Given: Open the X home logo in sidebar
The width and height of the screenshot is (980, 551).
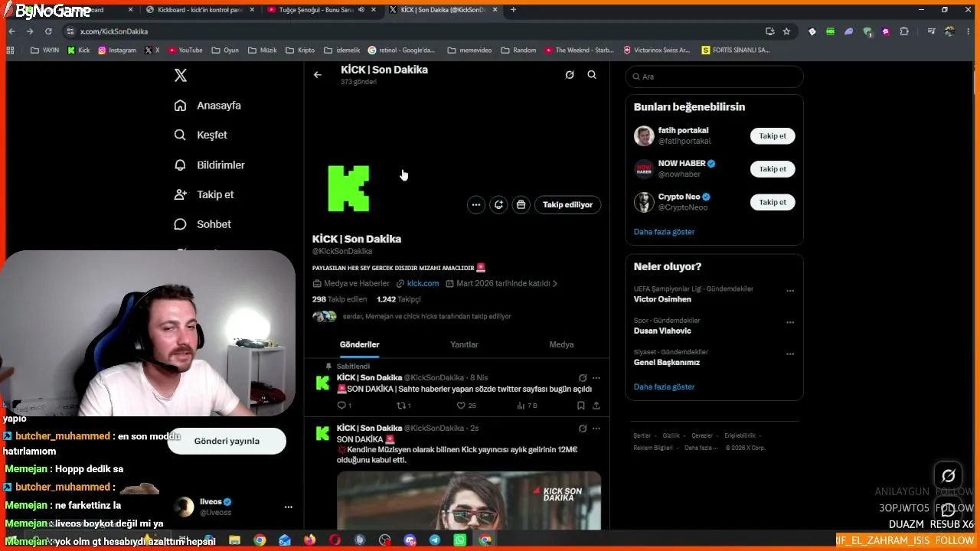Looking at the screenshot, I should click(181, 75).
